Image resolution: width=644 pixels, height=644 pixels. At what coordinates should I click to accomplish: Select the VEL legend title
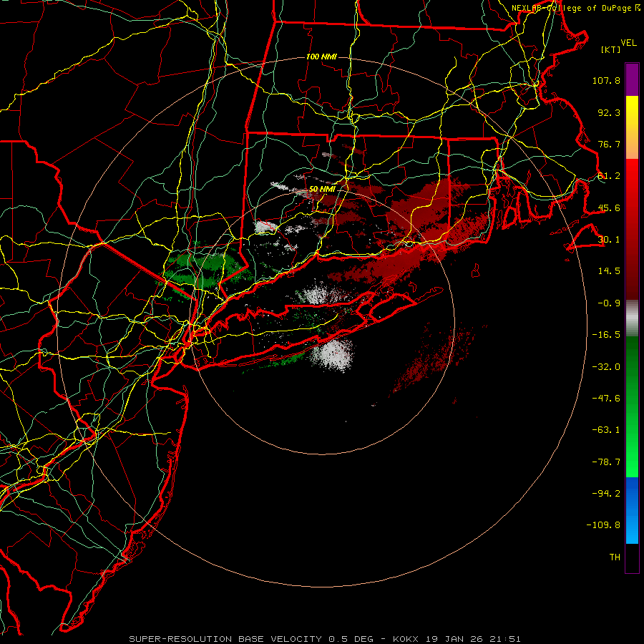pos(628,43)
